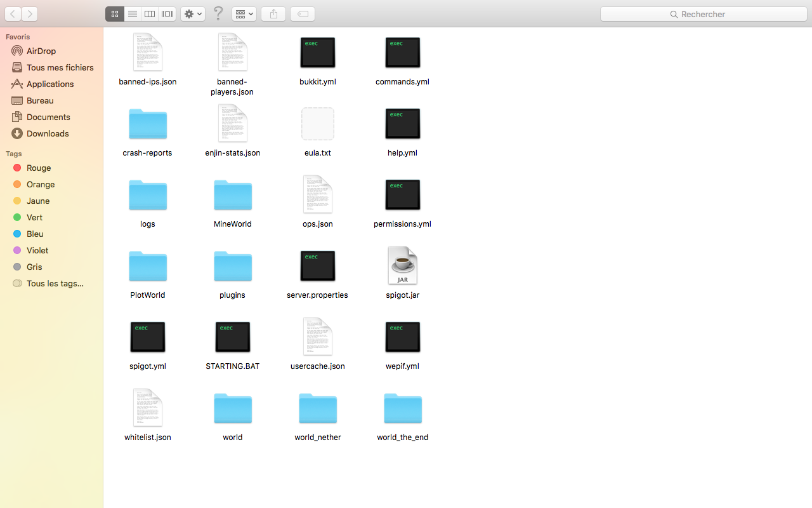
Task: Open Applications in the sidebar
Action: coord(50,84)
